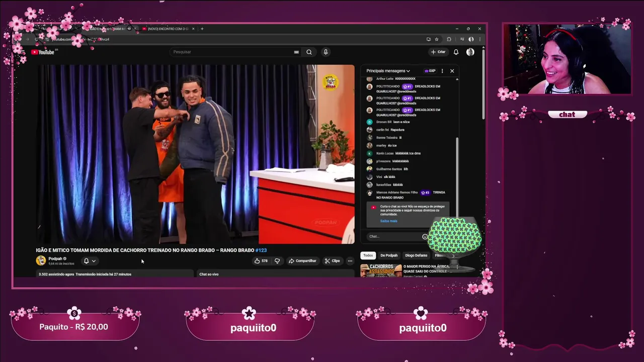Open the YouTube account avatar

[x=470, y=52]
